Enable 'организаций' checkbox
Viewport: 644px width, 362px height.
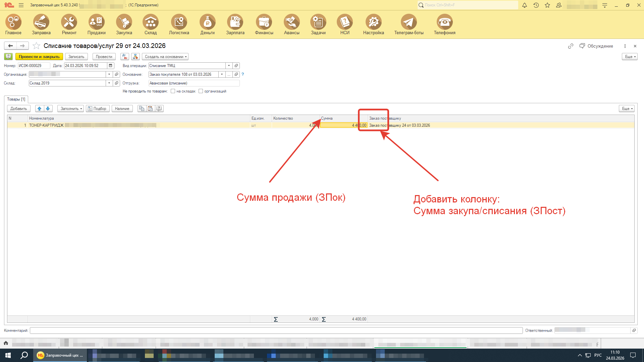[x=201, y=91]
